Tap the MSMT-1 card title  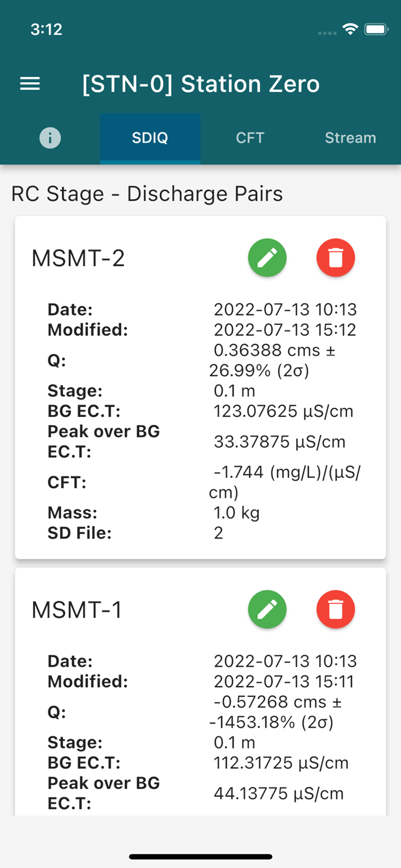76,609
